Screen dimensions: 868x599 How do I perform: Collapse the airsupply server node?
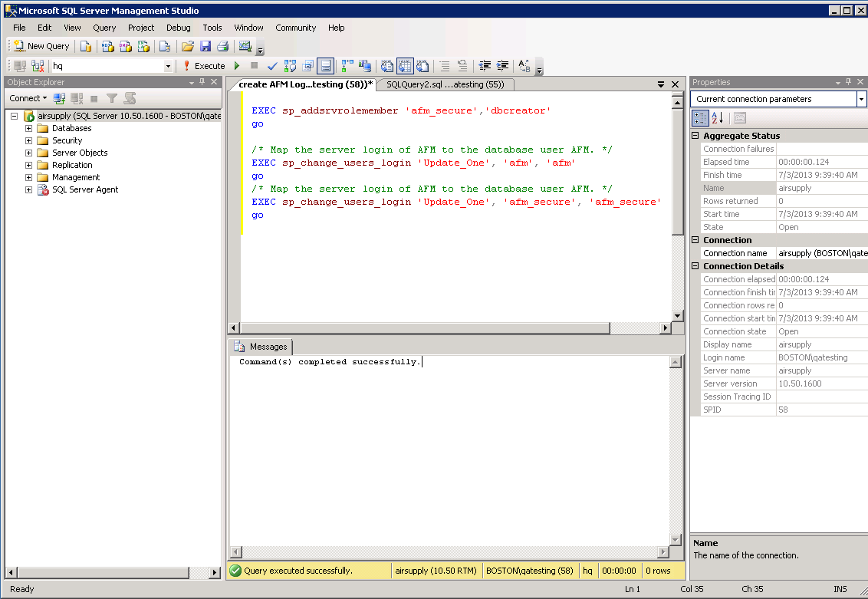coord(15,117)
